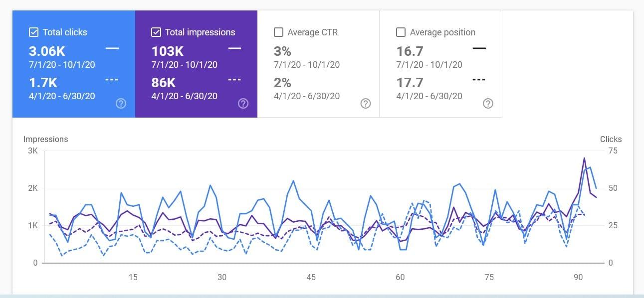Click the 103K total impressions value

[167, 51]
